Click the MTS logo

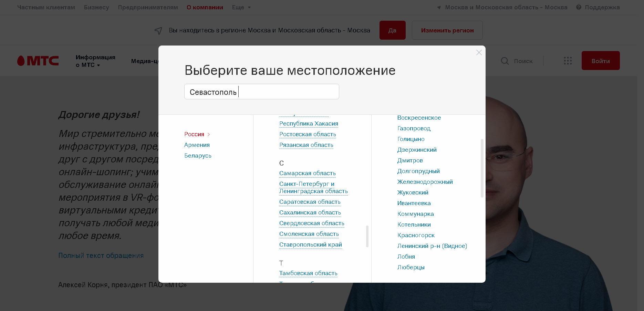(x=38, y=61)
